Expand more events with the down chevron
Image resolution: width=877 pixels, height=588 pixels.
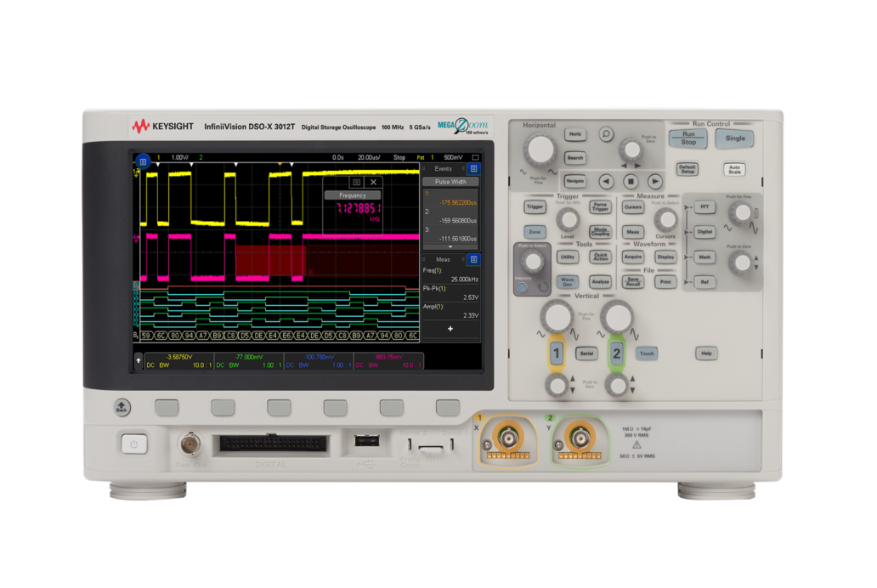[450, 248]
